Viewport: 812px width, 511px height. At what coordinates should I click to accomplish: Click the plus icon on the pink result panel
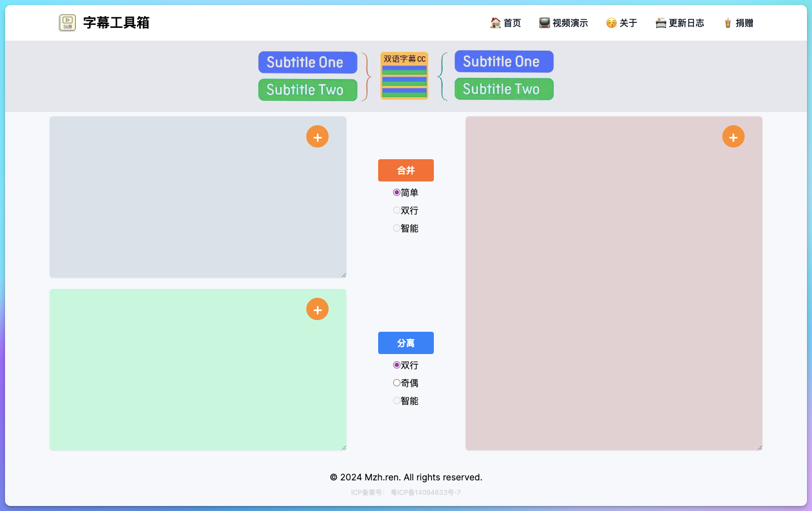tap(733, 136)
